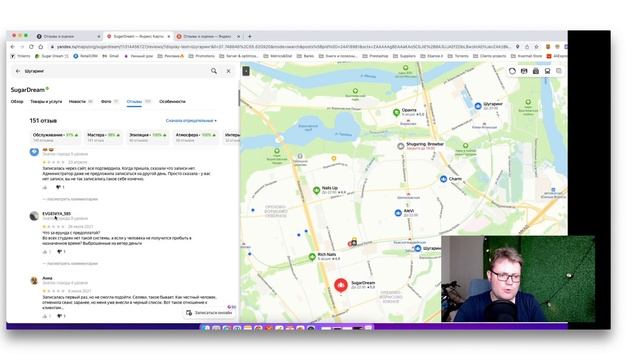Open the Suppliers bookmarks folder
This screenshot has width=640, height=360.
[x=404, y=56]
